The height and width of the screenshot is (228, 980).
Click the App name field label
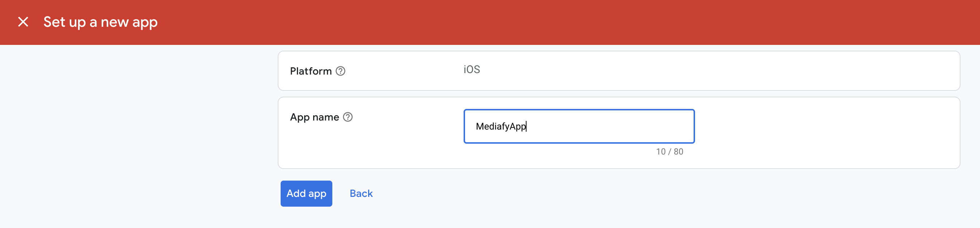(314, 117)
